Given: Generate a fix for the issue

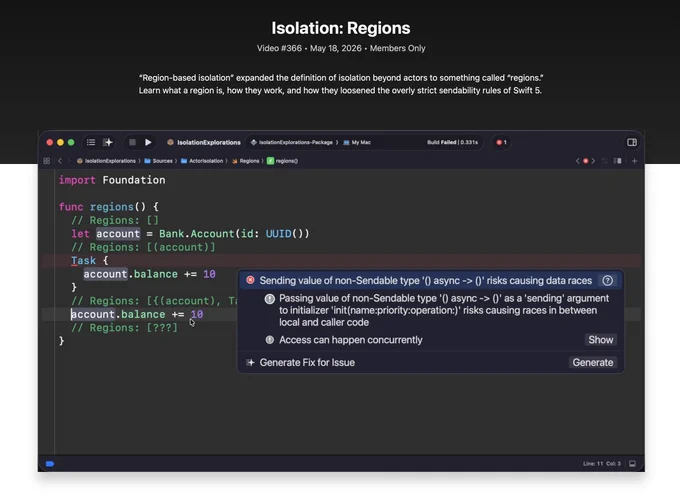Looking at the screenshot, I should (x=592, y=362).
